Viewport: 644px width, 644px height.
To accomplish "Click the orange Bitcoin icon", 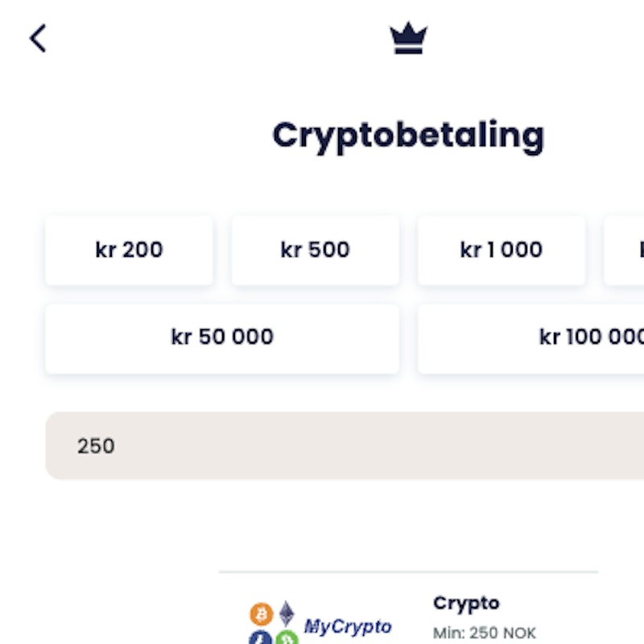I will click(262, 614).
